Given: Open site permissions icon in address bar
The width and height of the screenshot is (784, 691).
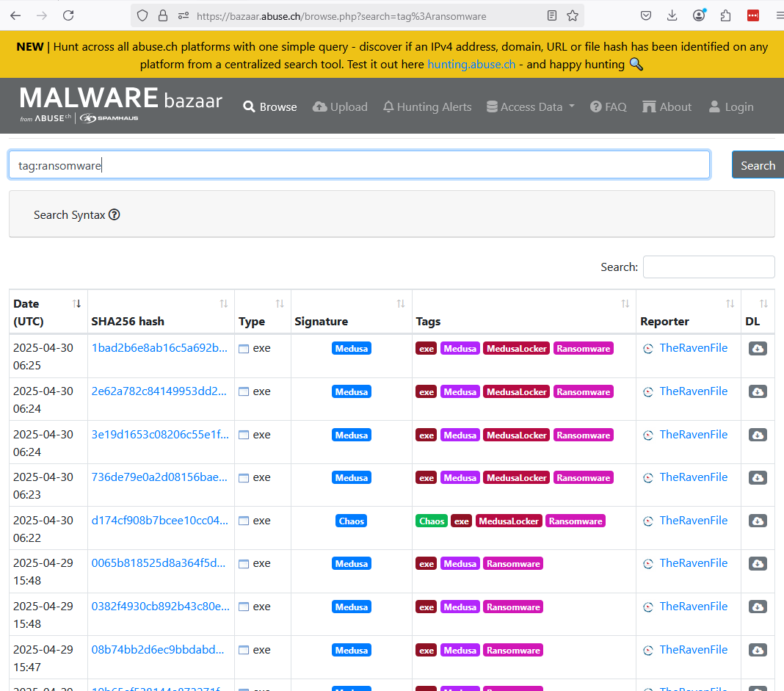Looking at the screenshot, I should click(x=184, y=16).
